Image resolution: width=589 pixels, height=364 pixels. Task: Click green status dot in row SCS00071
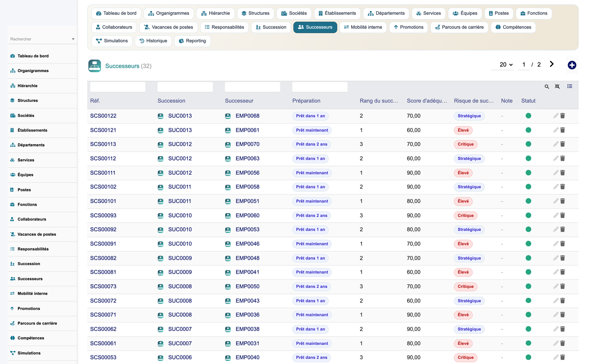(528, 315)
